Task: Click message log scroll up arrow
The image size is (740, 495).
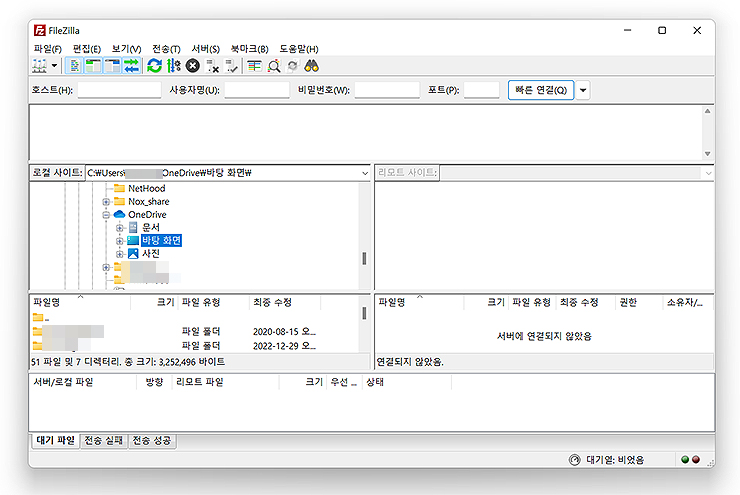Action: tap(707, 111)
